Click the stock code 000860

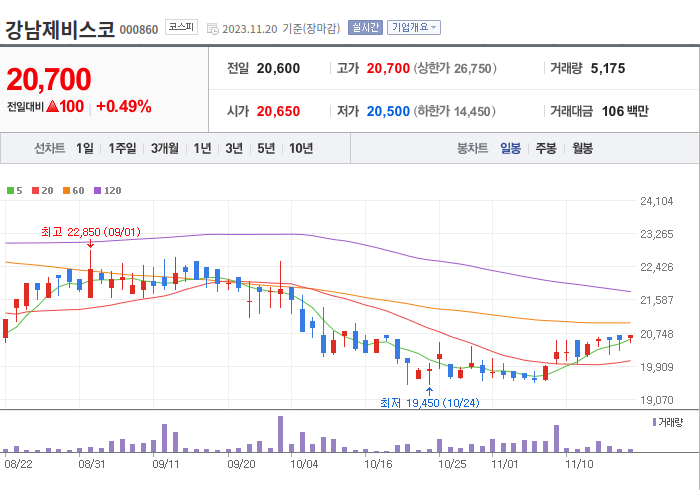pos(139,30)
